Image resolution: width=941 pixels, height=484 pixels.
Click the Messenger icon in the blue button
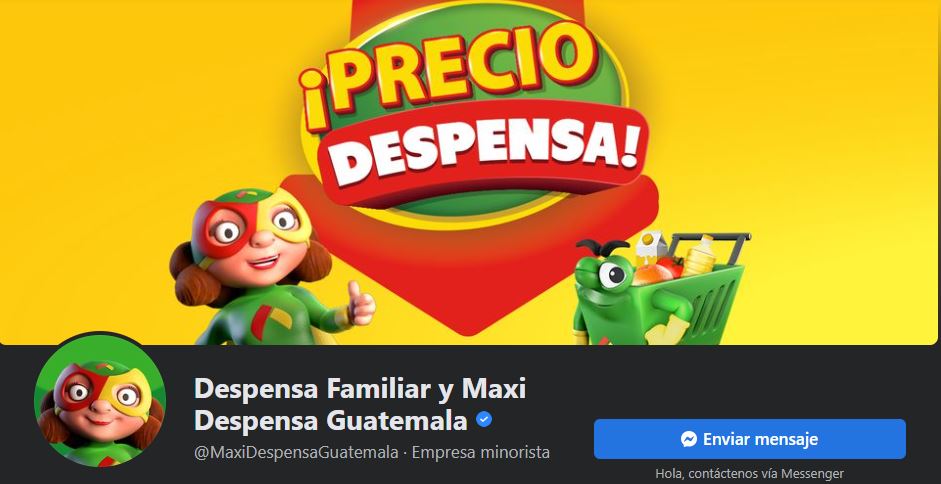coord(688,439)
